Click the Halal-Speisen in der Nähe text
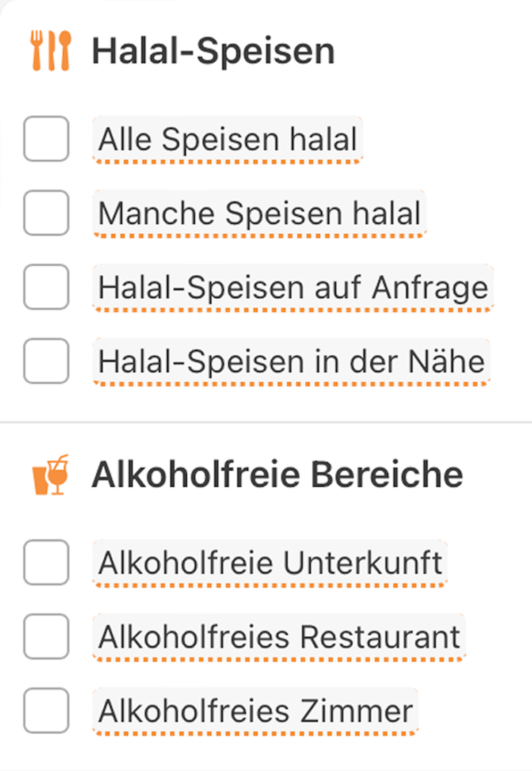532x771 pixels. (x=292, y=362)
